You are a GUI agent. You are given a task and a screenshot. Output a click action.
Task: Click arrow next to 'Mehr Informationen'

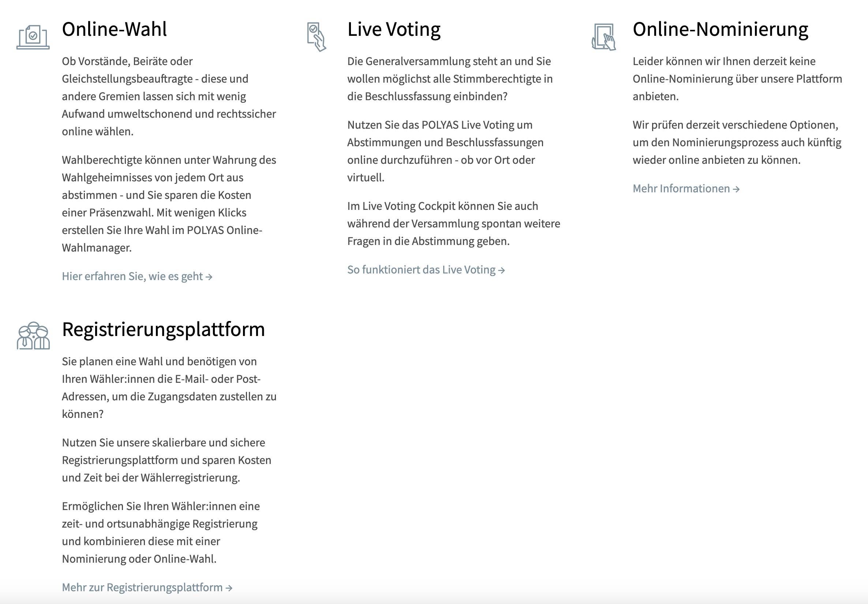pos(736,189)
